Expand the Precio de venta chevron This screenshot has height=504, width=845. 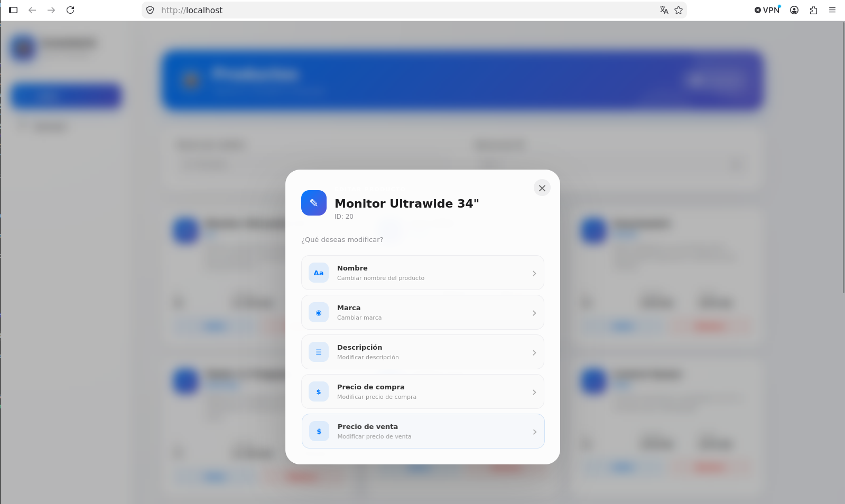[x=535, y=432]
